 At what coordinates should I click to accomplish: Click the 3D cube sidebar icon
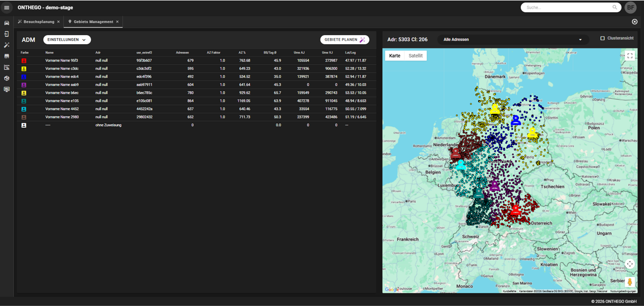click(7, 78)
